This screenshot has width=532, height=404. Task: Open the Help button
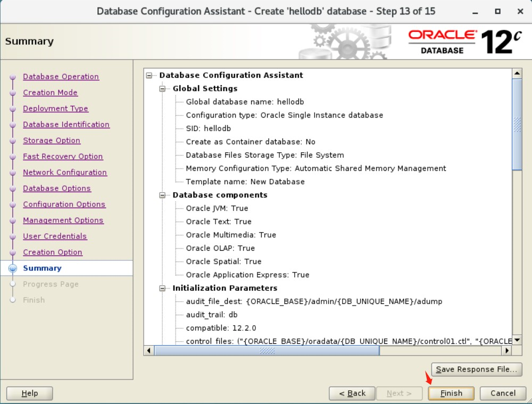click(x=29, y=393)
